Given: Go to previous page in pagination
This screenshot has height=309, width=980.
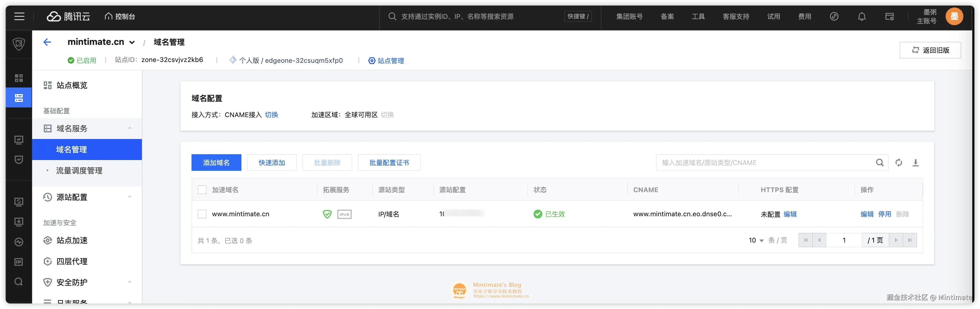Looking at the screenshot, I should (x=820, y=240).
